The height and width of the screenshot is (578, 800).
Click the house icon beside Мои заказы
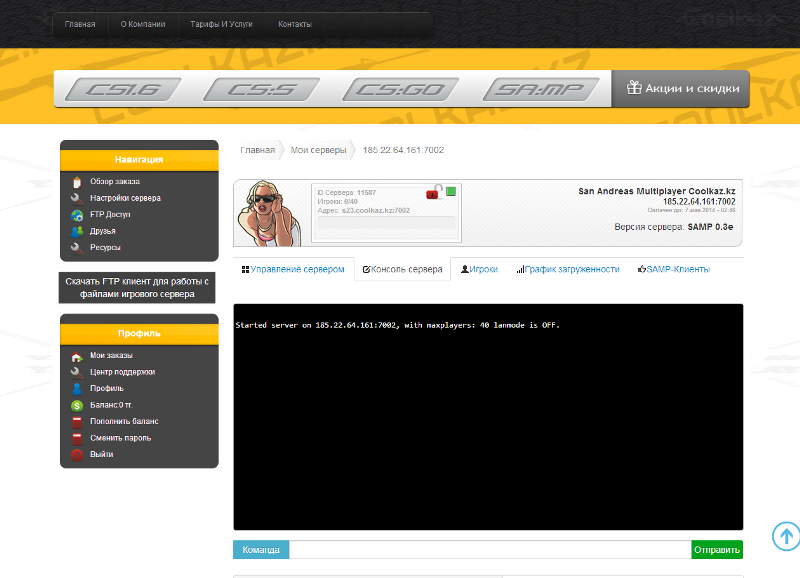pyautogui.click(x=77, y=356)
